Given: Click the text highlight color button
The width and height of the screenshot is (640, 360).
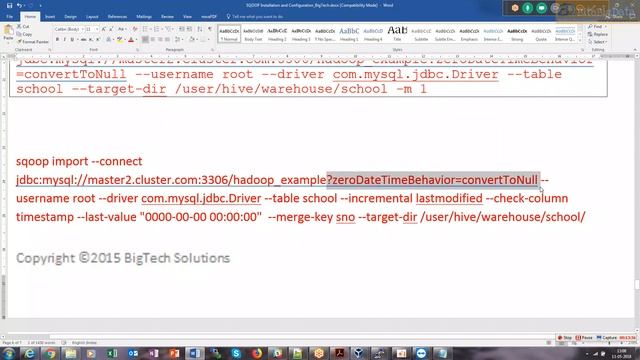Looking at the screenshot, I should click(x=119, y=40).
